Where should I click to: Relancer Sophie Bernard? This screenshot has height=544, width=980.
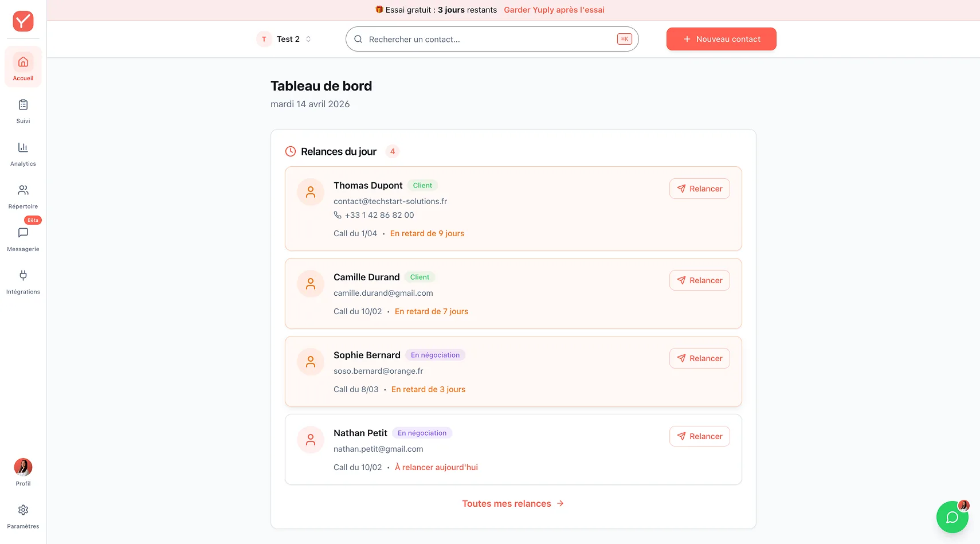click(700, 358)
